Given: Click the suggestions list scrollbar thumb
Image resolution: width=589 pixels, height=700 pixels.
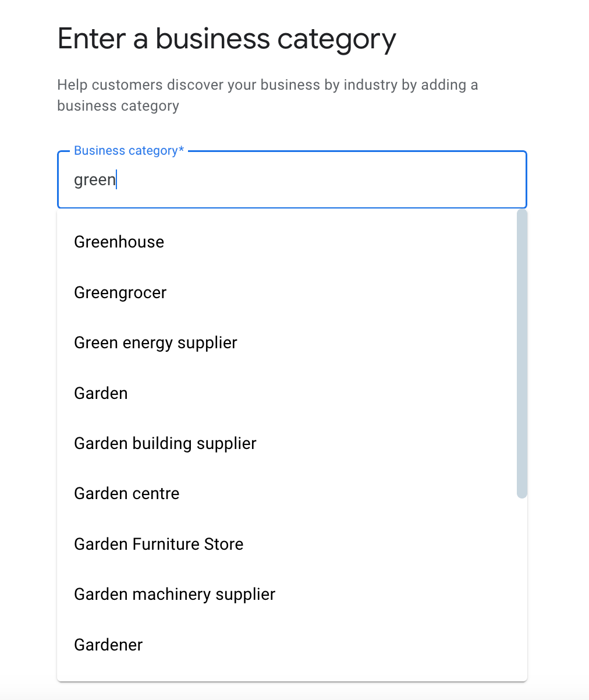Looking at the screenshot, I should [521, 355].
